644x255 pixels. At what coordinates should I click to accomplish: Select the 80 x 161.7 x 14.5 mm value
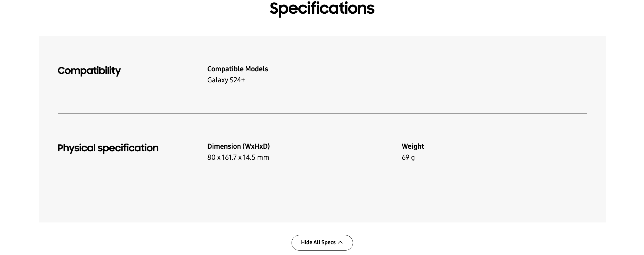click(x=238, y=157)
